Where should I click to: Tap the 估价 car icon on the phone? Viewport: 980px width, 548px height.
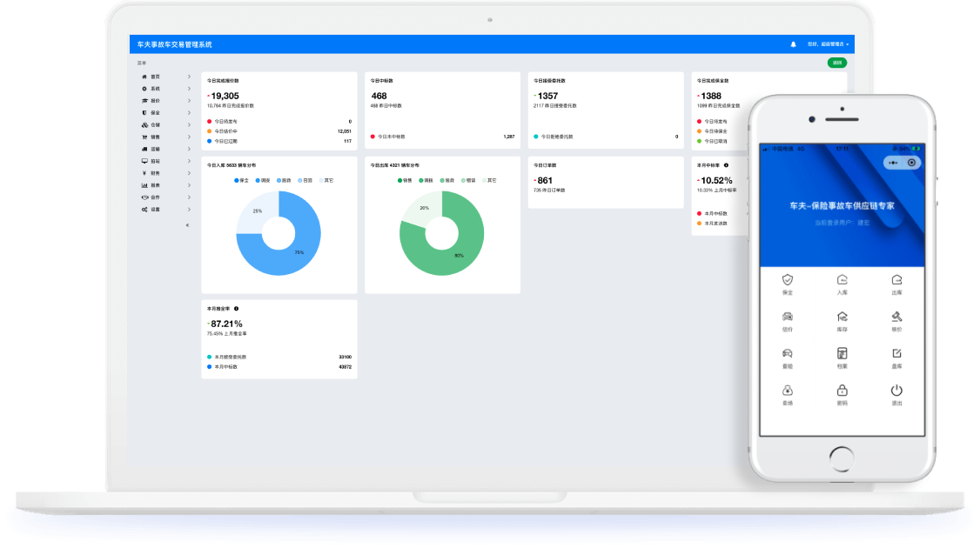pos(788,317)
